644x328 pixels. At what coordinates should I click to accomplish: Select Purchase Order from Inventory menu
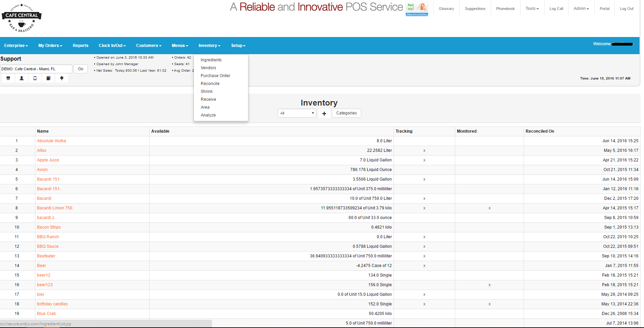[215, 76]
